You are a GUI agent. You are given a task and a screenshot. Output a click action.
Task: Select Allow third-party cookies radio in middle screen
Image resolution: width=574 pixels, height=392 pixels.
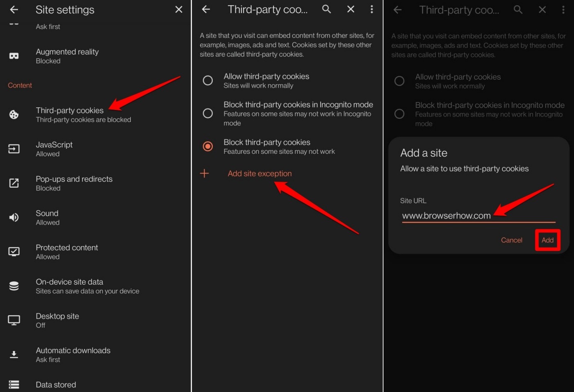coord(208,80)
